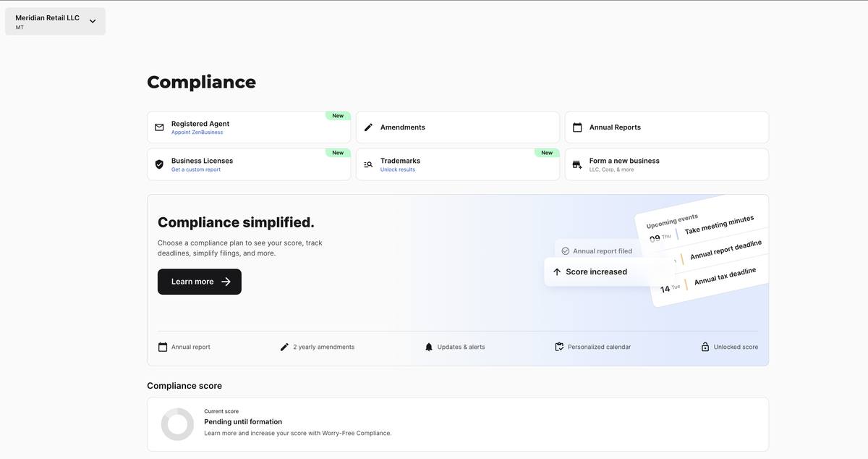Open the Annual Reports card

pos(667,127)
